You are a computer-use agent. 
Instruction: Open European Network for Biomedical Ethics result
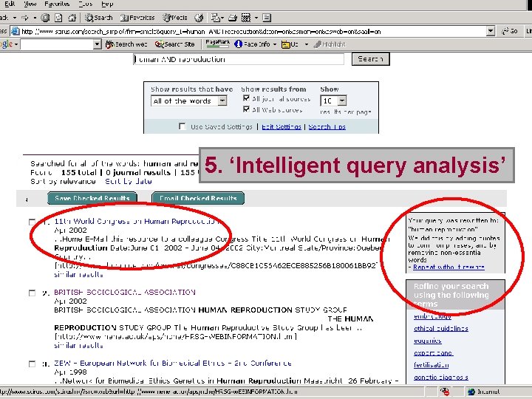(x=173, y=363)
